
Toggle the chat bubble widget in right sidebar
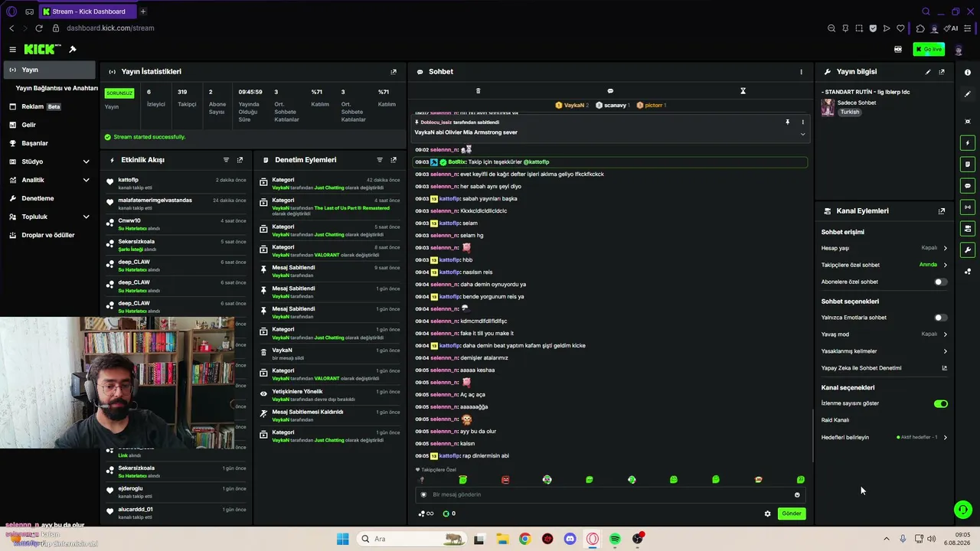(968, 185)
